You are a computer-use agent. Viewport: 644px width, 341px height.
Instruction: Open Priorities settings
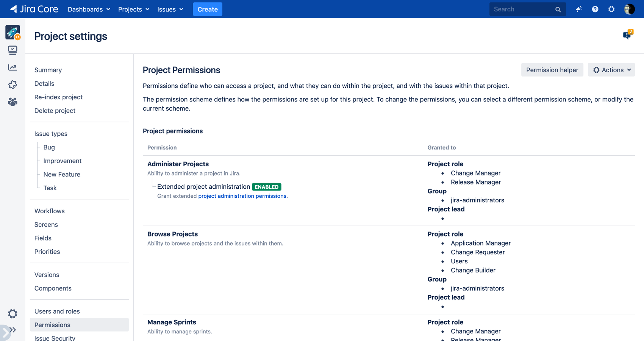click(47, 252)
